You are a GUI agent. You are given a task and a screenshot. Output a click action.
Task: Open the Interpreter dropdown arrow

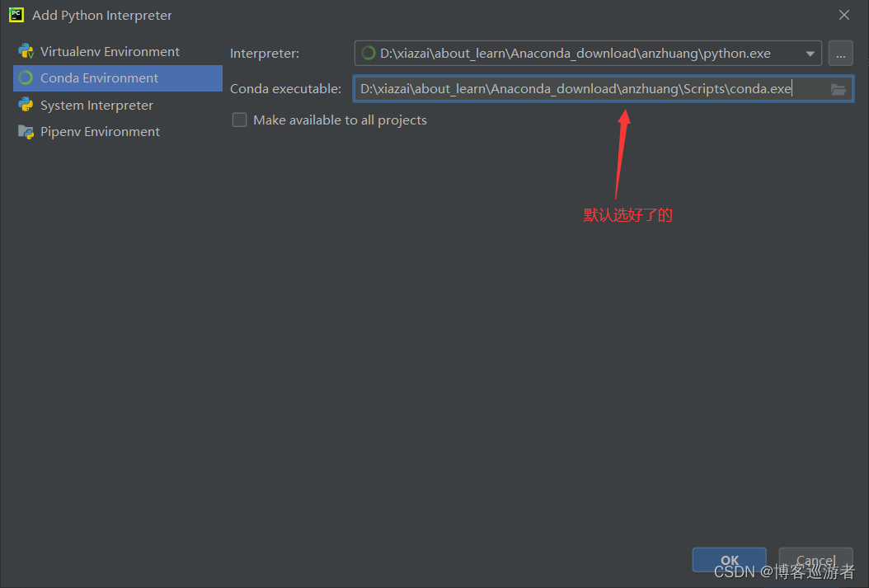[x=810, y=54]
